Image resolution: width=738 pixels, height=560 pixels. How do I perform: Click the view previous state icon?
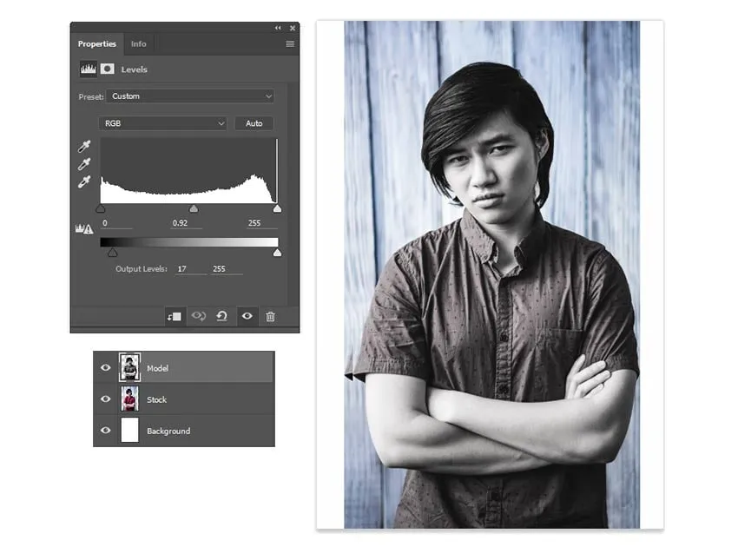pos(198,317)
